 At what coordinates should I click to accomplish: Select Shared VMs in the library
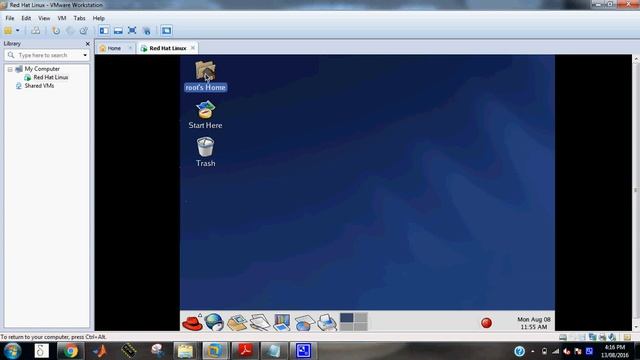coord(39,86)
